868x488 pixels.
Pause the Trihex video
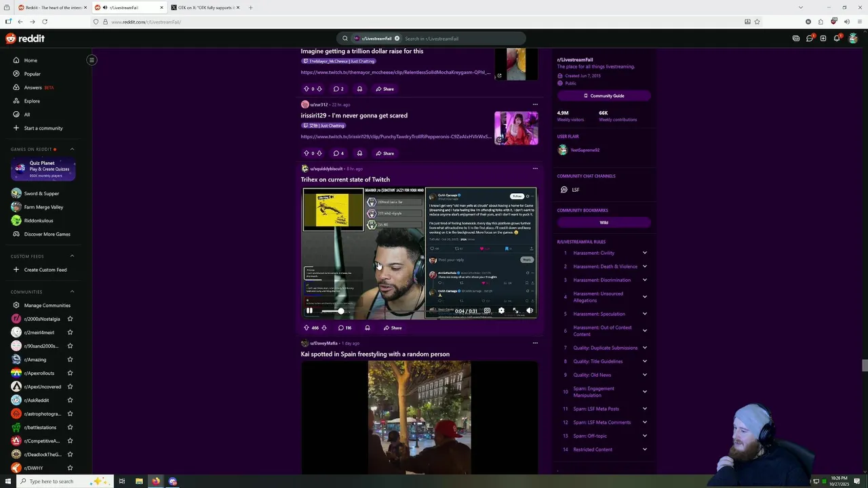coord(309,310)
